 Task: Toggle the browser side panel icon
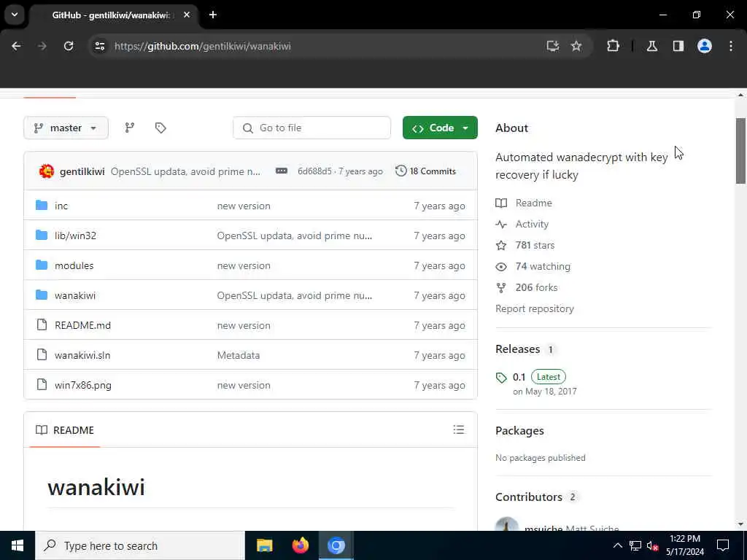click(678, 46)
